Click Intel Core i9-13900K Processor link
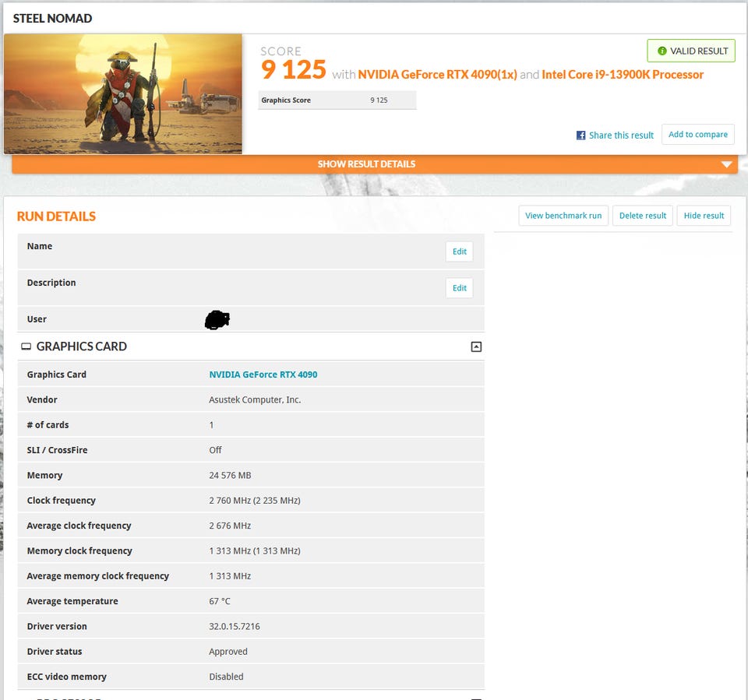This screenshot has width=748, height=700. (622, 75)
